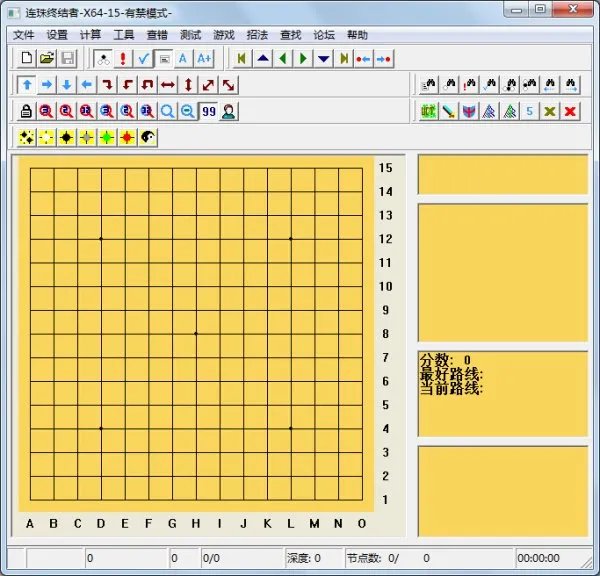600x576 pixels.
Task: Open the 文件 menu
Action: coord(24,35)
